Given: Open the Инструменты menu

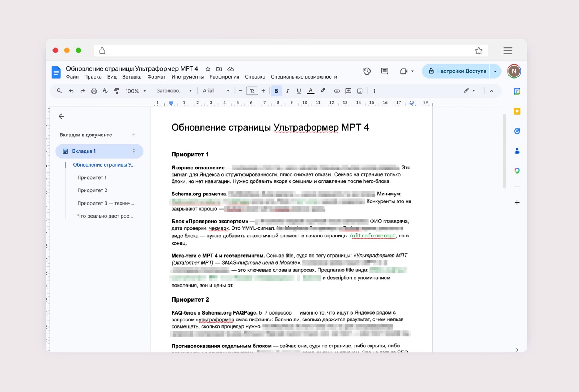Looking at the screenshot, I should pyautogui.click(x=187, y=77).
